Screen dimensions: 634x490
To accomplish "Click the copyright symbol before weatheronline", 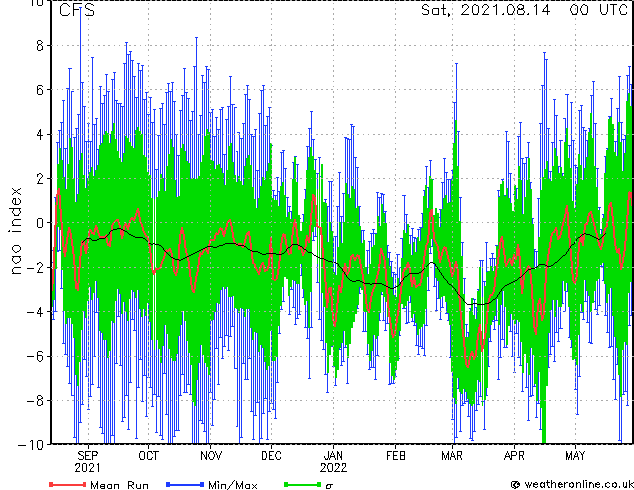I will 515,485.
